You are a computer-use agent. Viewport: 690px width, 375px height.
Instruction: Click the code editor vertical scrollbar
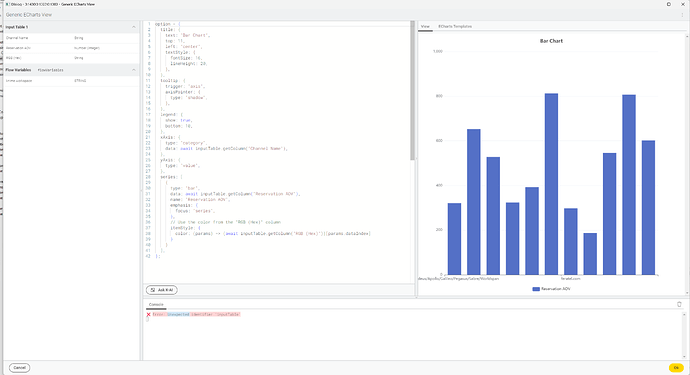coord(412,90)
